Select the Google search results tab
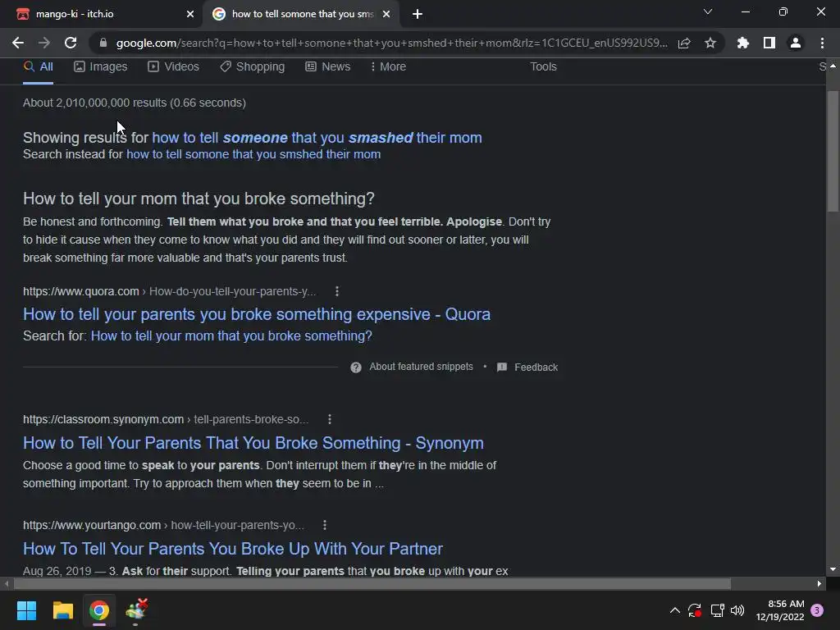This screenshot has height=630, width=840. point(302,14)
